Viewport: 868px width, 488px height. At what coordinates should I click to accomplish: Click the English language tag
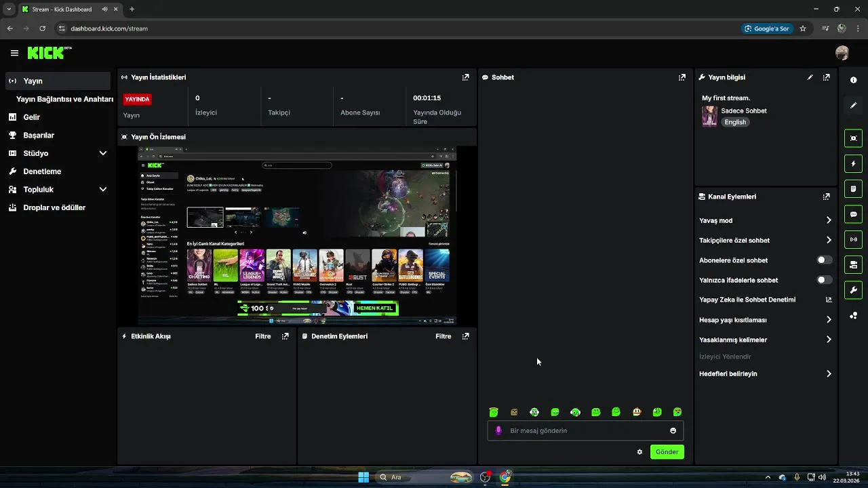pyautogui.click(x=735, y=122)
